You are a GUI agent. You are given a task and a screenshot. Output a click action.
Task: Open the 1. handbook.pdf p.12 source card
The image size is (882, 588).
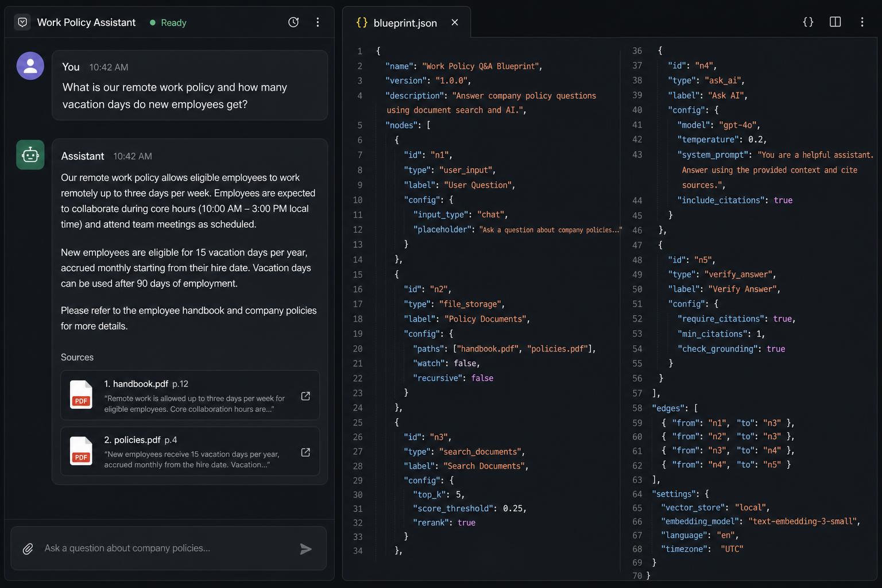click(190, 395)
